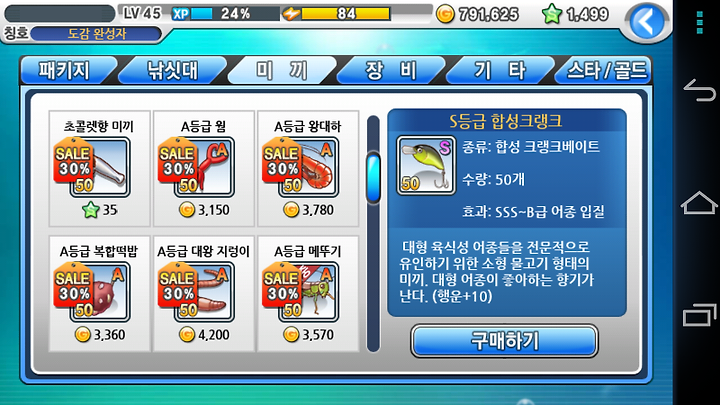This screenshot has width=720, height=405.
Task: Pick the A등급 복합떡밥 bait icon
Action: click(x=100, y=292)
